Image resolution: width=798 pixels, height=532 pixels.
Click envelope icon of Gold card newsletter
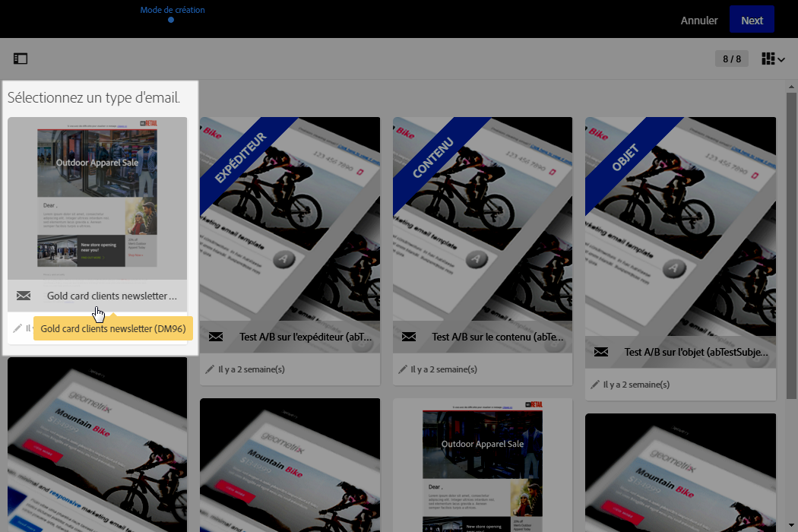click(24, 296)
